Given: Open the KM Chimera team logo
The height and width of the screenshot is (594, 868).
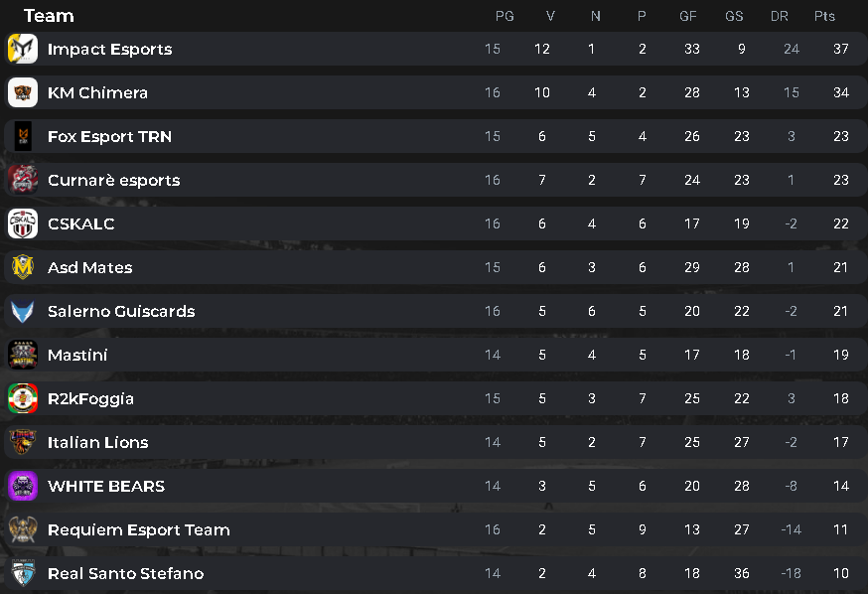Looking at the screenshot, I should pos(23,92).
